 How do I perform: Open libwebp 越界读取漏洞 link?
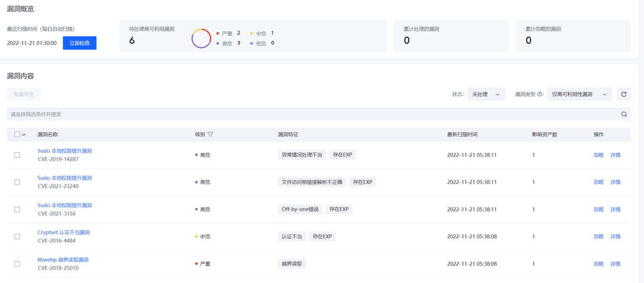point(63,260)
